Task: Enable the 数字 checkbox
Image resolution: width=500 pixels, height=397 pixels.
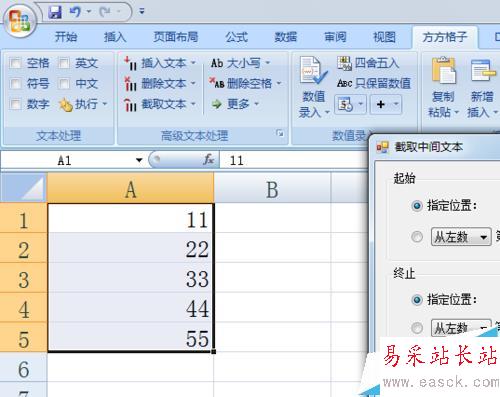Action: [15, 104]
